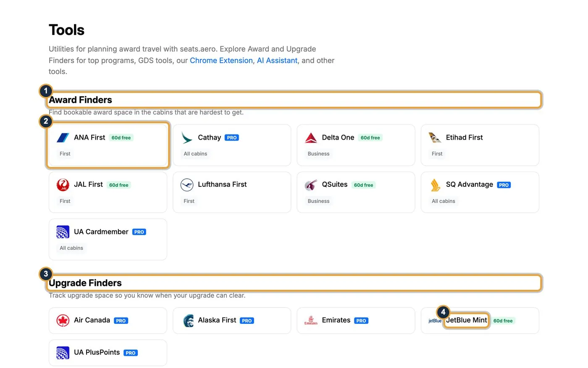This screenshot has height=368, width=588.
Task: Select the Alaska First upgrade finder
Action: coord(232,320)
